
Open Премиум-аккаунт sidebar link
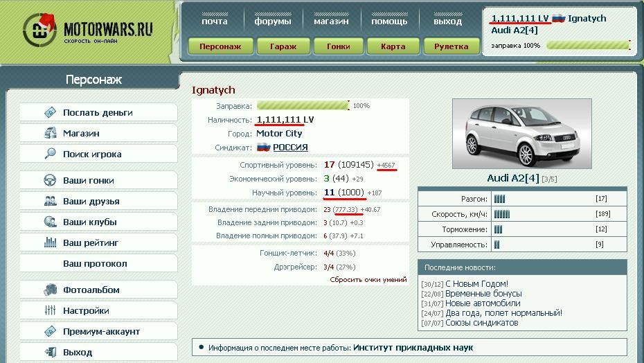[98, 331]
